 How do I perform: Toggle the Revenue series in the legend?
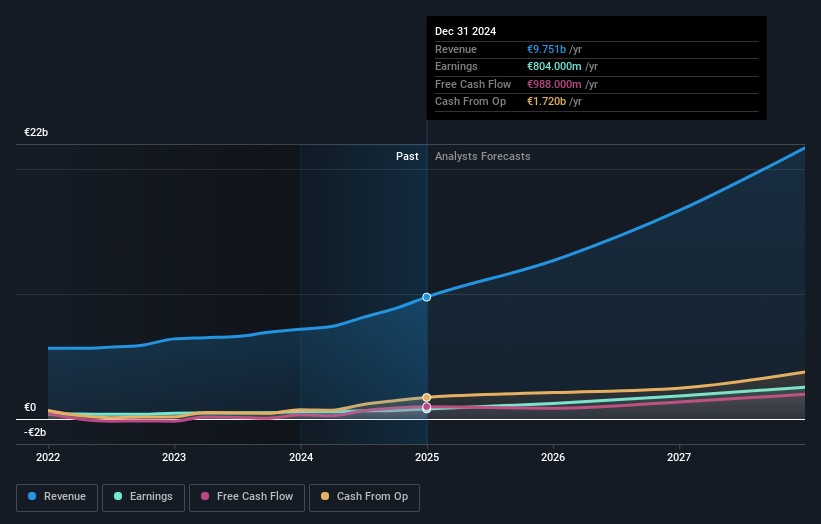point(57,497)
